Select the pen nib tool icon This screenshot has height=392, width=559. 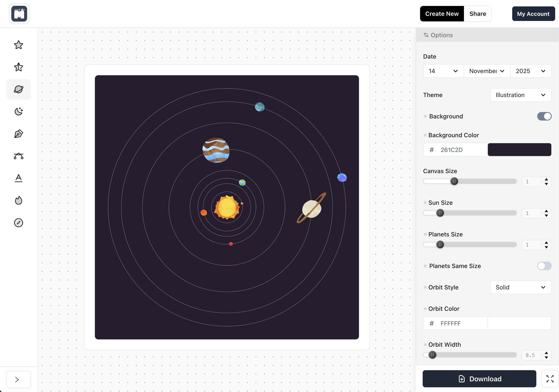19,134
